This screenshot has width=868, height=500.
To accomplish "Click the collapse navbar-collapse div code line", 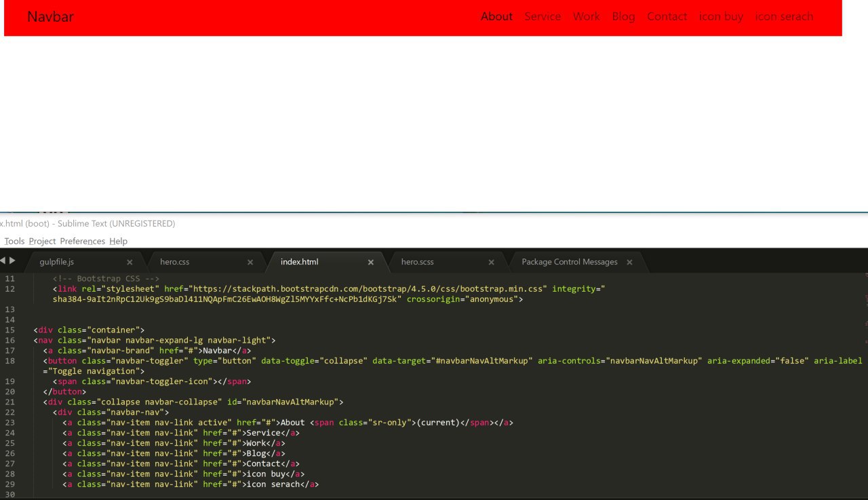I will coord(193,402).
